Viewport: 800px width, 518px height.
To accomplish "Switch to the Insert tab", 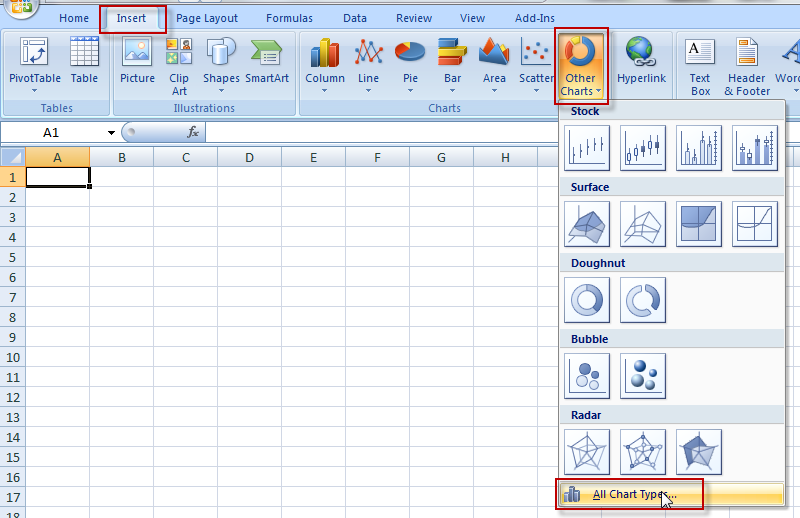I will 131,18.
